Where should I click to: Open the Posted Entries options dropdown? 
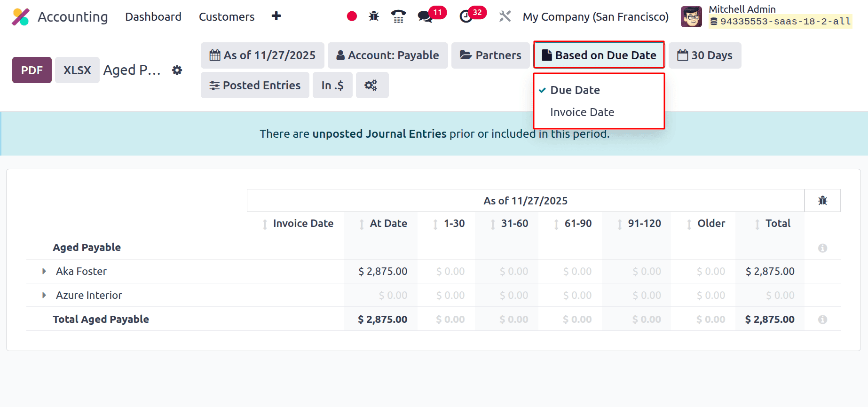coord(255,85)
